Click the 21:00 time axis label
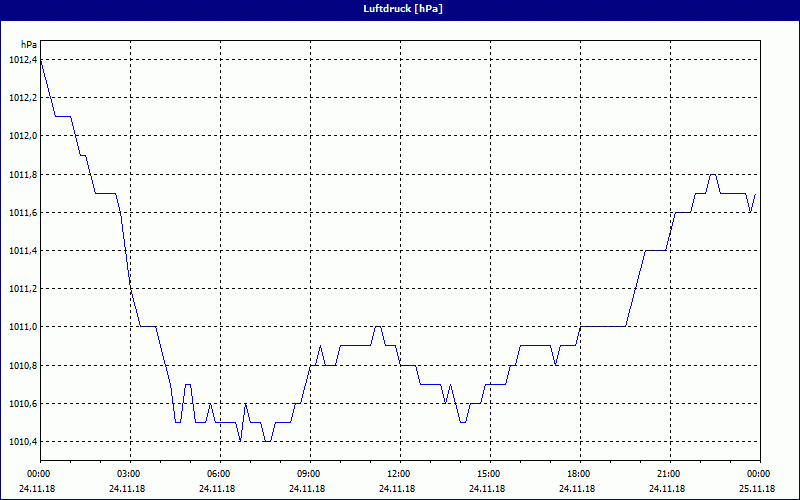 (x=669, y=474)
